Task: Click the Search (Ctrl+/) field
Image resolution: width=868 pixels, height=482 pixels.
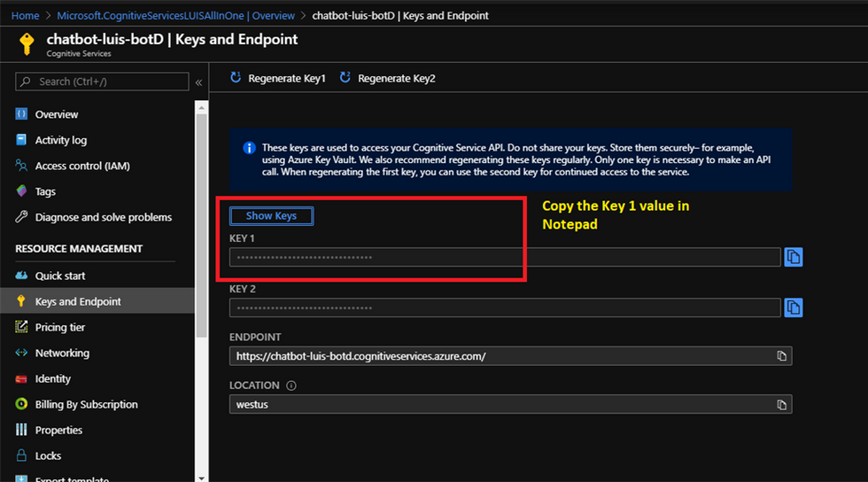Action: click(x=102, y=82)
